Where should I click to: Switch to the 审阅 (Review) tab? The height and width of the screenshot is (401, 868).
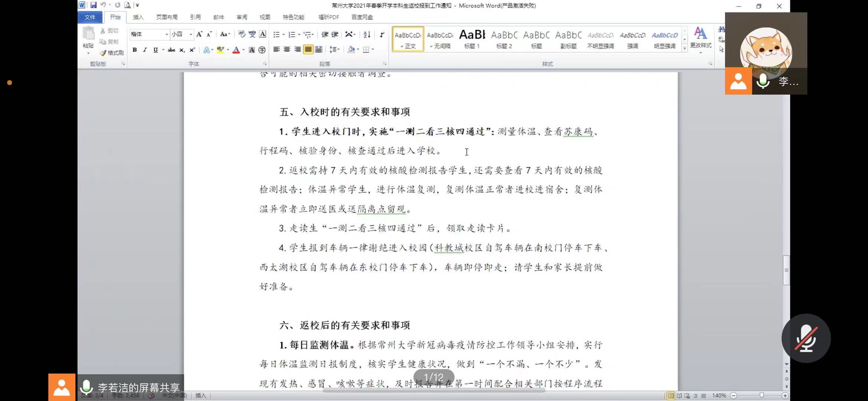pyautogui.click(x=242, y=17)
